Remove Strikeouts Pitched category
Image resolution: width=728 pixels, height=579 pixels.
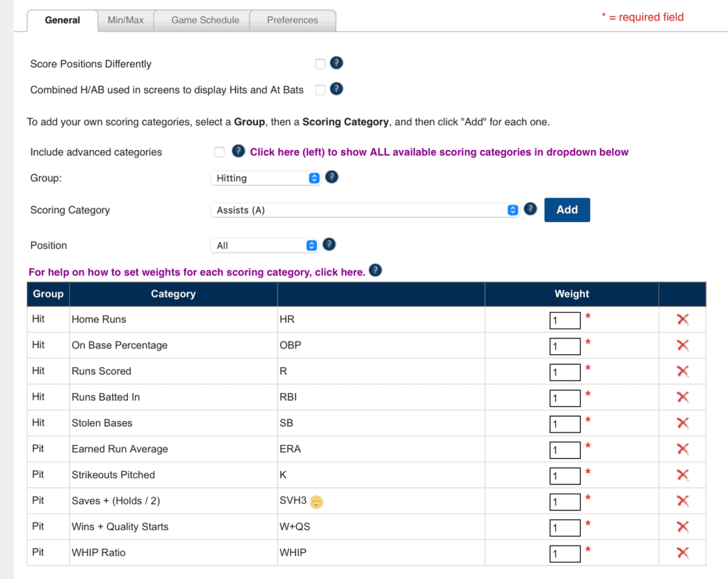point(682,475)
